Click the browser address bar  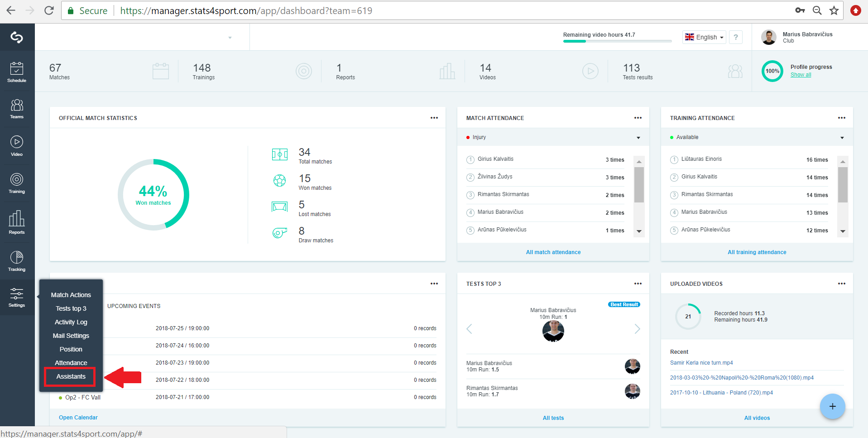(453, 10)
